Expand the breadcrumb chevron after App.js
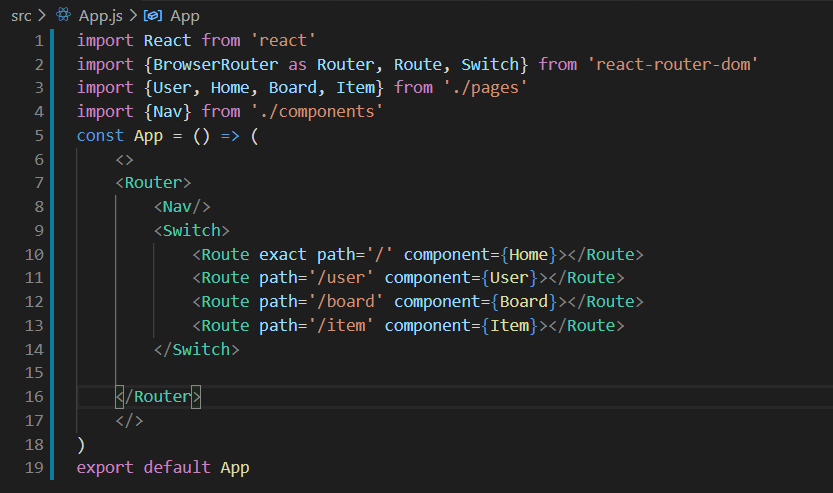This screenshot has width=833, height=493. pyautogui.click(x=133, y=15)
